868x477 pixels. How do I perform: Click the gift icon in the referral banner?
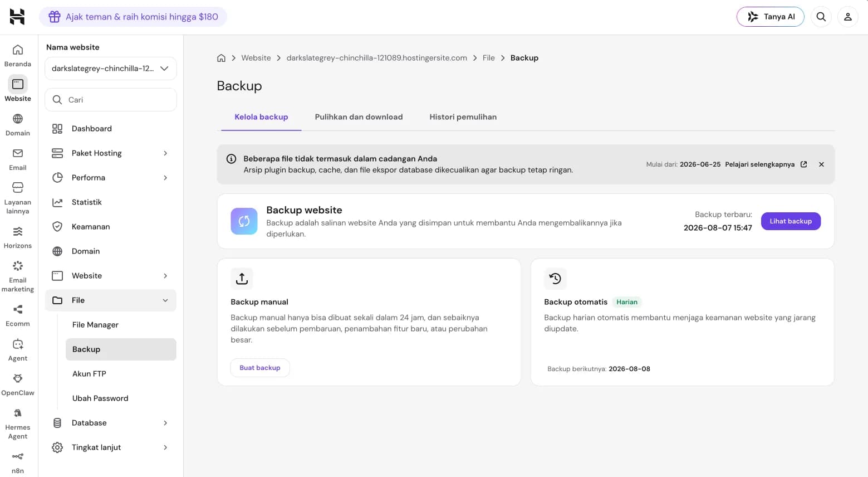click(54, 17)
